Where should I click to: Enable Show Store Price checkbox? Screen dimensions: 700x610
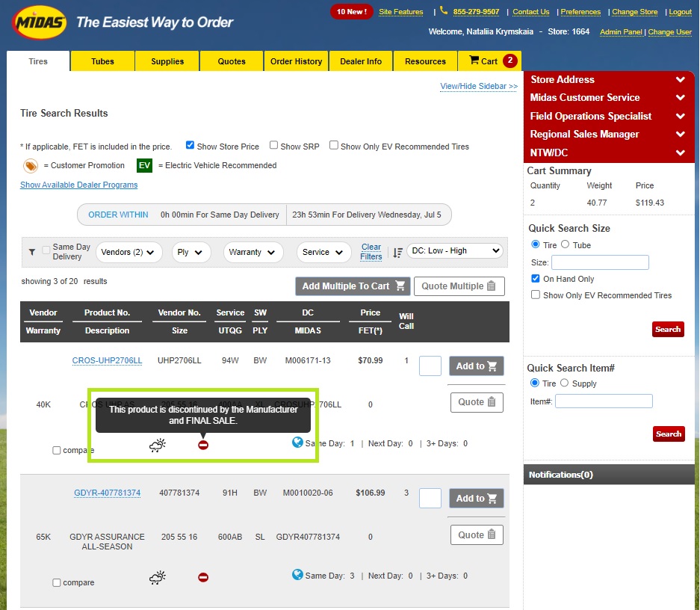pyautogui.click(x=191, y=145)
